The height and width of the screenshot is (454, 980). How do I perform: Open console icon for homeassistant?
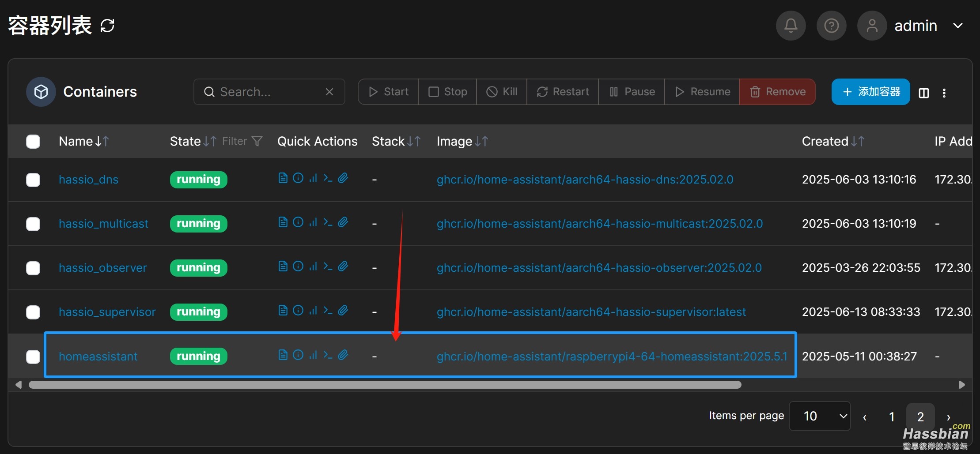(x=328, y=355)
